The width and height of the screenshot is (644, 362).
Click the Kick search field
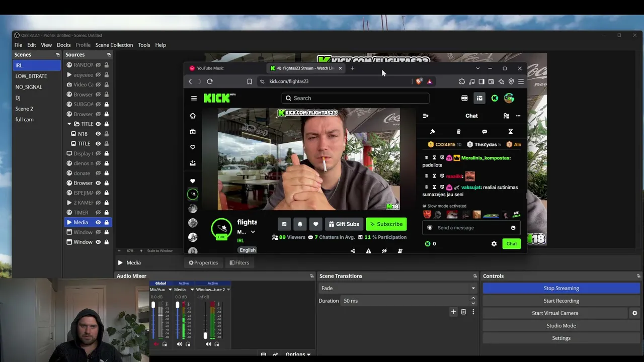coord(355,98)
